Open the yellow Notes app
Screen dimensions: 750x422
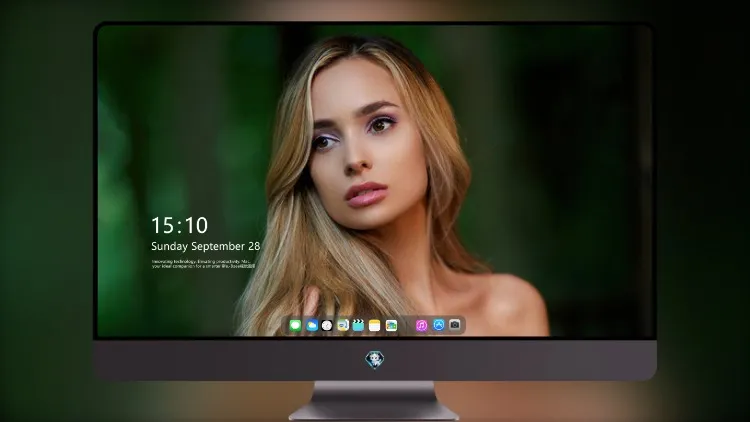[375, 325]
